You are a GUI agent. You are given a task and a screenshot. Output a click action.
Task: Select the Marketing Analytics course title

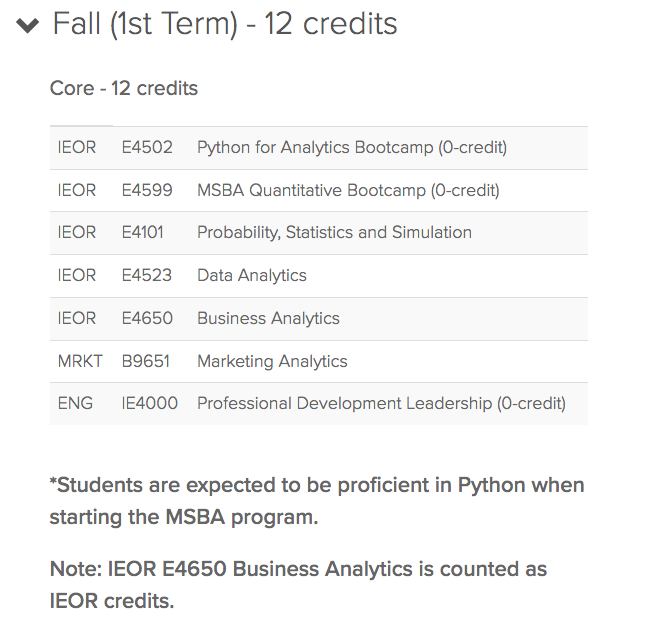[272, 361]
